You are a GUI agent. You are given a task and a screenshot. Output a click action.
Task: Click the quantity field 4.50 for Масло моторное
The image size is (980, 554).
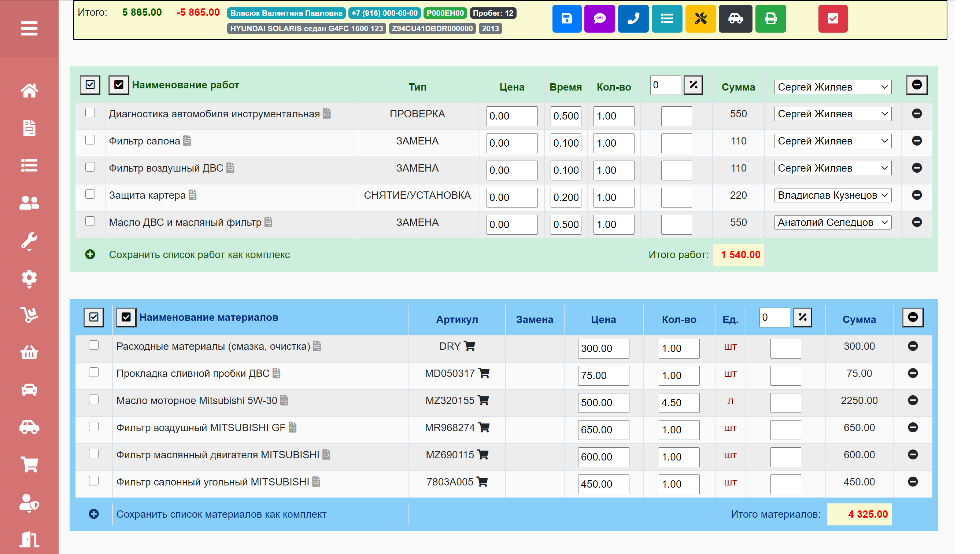678,402
